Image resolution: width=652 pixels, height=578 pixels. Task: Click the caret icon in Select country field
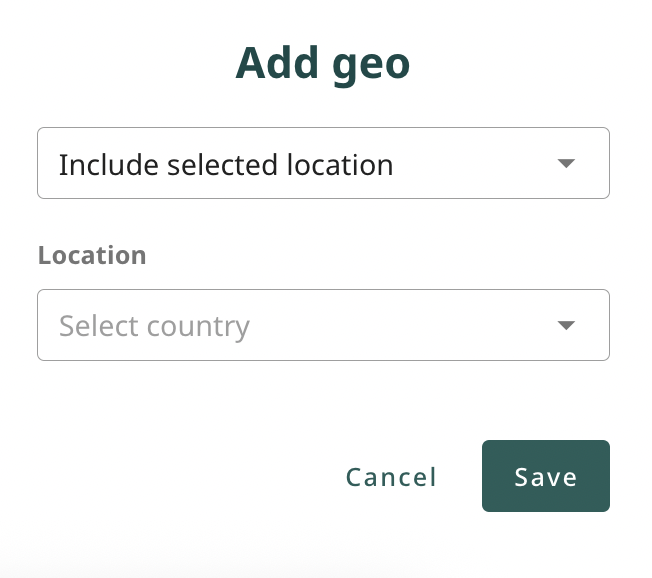click(x=566, y=325)
